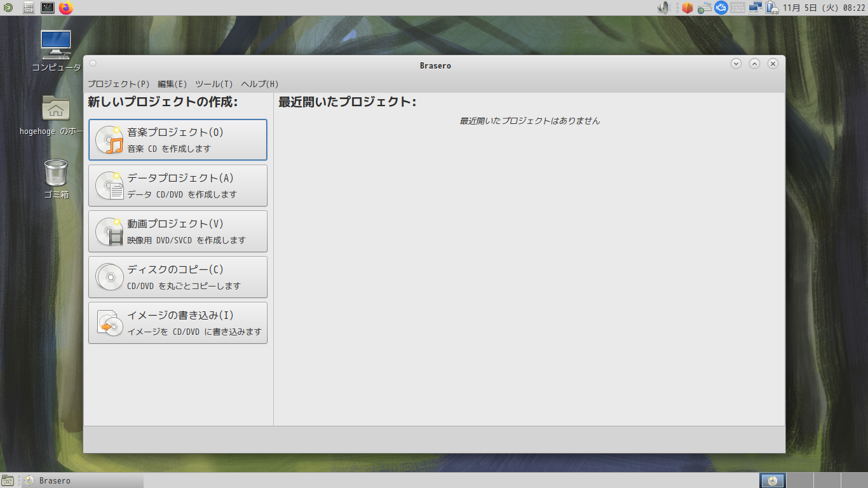
Task: Open the ヘルプ(H) menu
Action: [260, 84]
